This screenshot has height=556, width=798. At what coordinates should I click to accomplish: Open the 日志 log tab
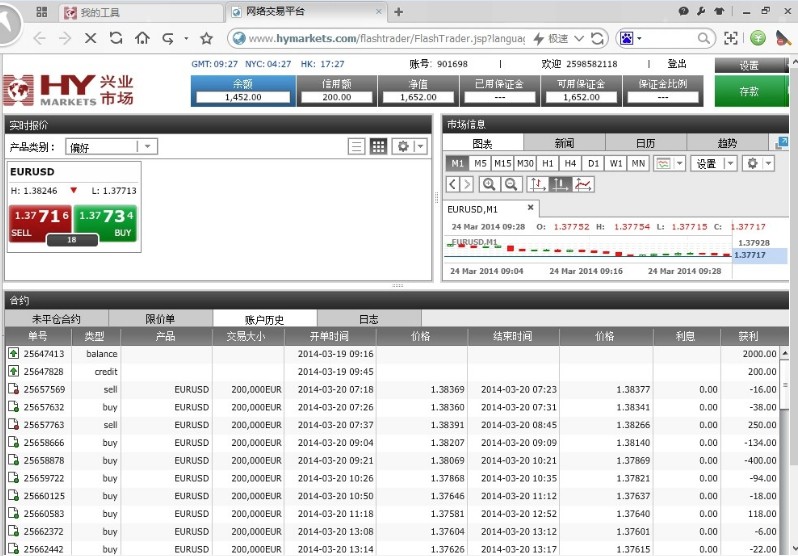(369, 319)
